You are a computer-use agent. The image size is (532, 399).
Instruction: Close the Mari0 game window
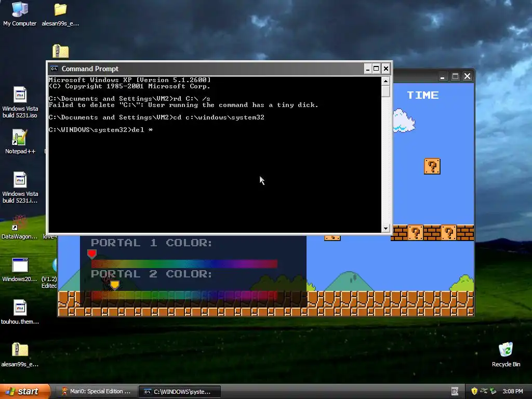point(467,76)
